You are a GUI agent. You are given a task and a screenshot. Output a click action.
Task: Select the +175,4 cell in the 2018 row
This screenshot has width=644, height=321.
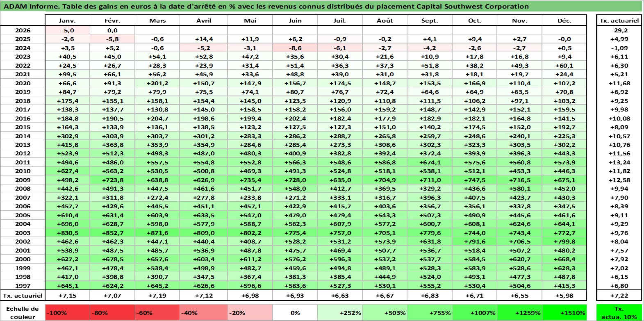(x=67, y=101)
